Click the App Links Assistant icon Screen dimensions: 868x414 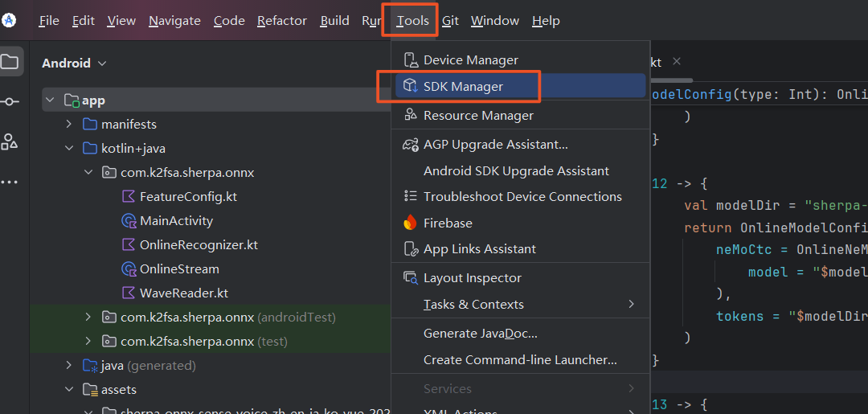410,249
